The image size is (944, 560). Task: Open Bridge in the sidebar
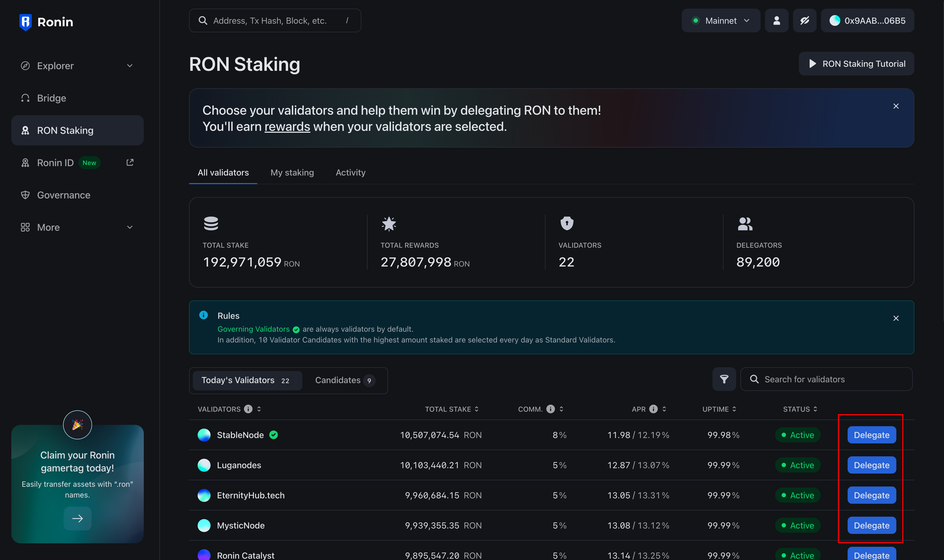[x=77, y=98]
